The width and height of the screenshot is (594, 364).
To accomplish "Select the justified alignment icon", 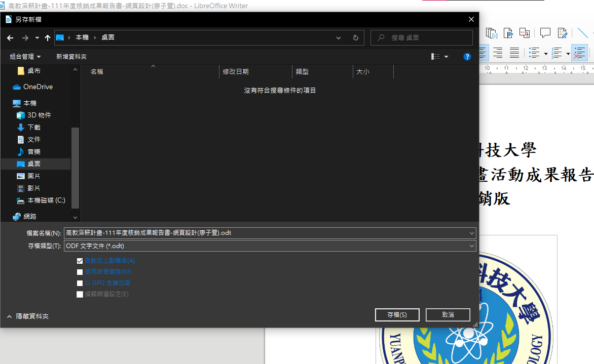I will (x=514, y=53).
